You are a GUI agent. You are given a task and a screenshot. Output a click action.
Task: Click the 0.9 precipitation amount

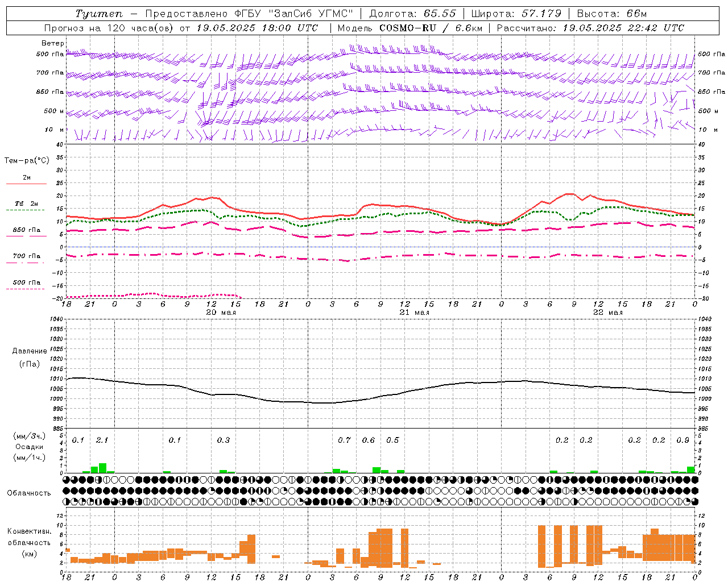click(x=683, y=440)
